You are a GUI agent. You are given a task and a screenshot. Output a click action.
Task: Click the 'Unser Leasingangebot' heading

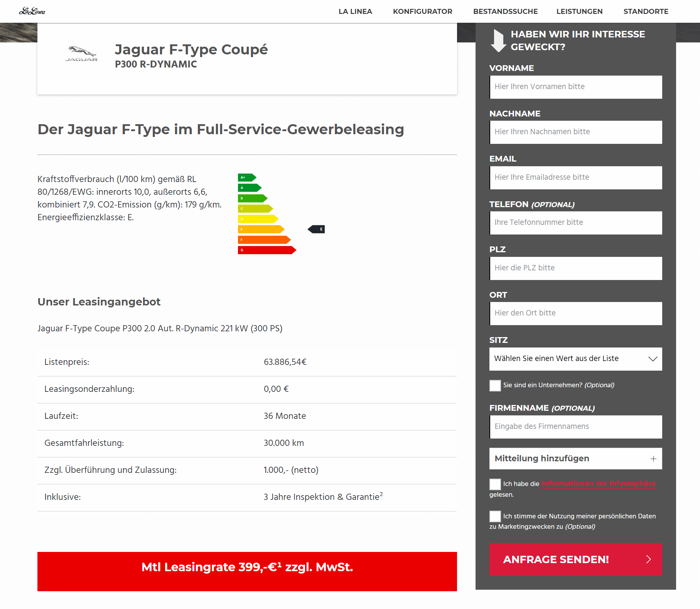[x=99, y=302]
